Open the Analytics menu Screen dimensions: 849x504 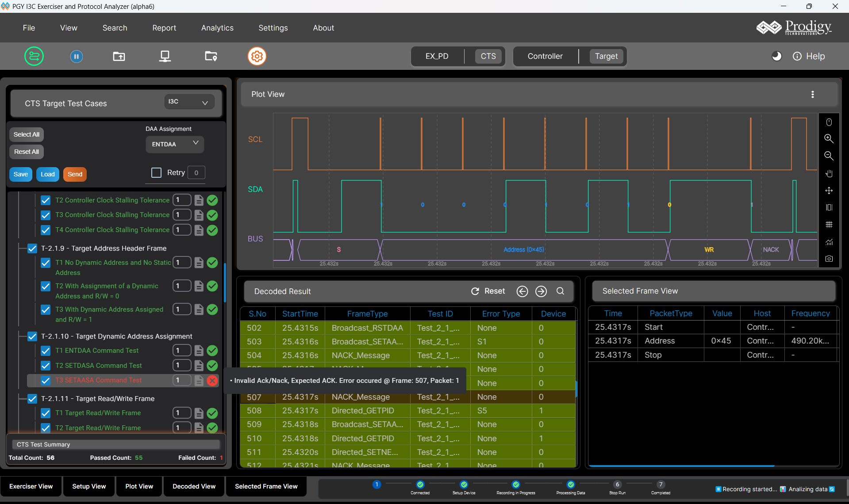(217, 28)
